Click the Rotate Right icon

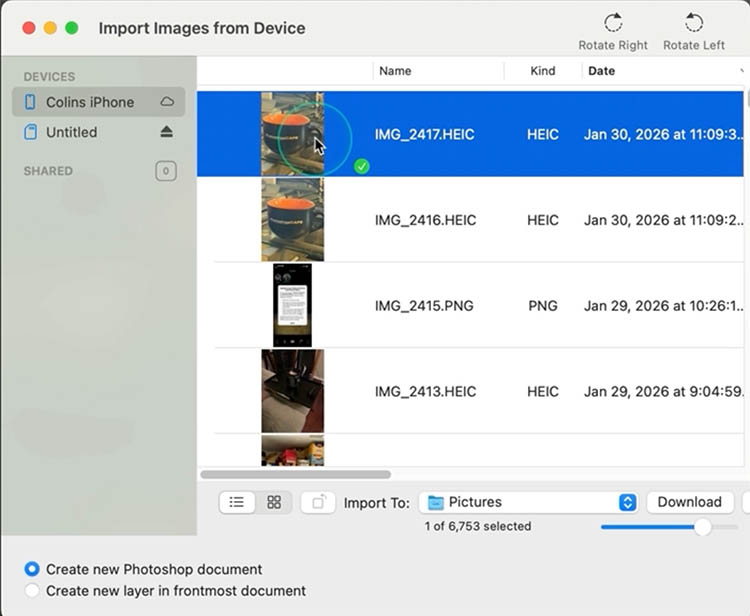coord(613,23)
